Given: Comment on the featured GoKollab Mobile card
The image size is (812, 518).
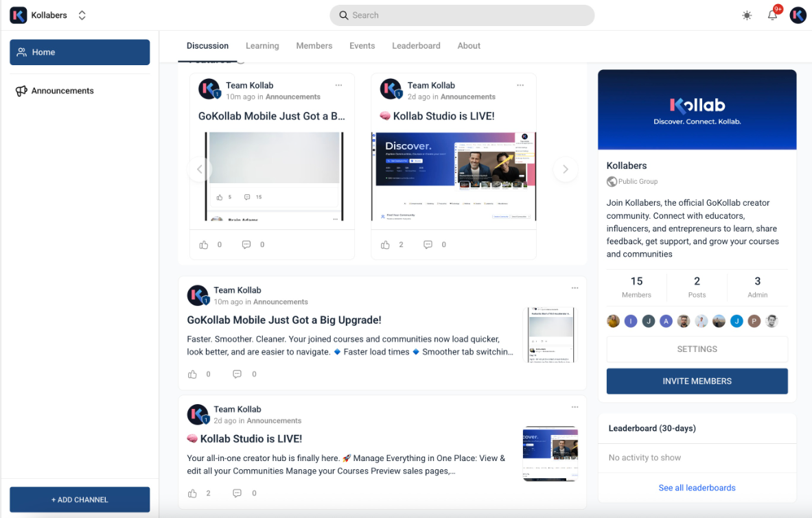Looking at the screenshot, I should pyautogui.click(x=246, y=245).
